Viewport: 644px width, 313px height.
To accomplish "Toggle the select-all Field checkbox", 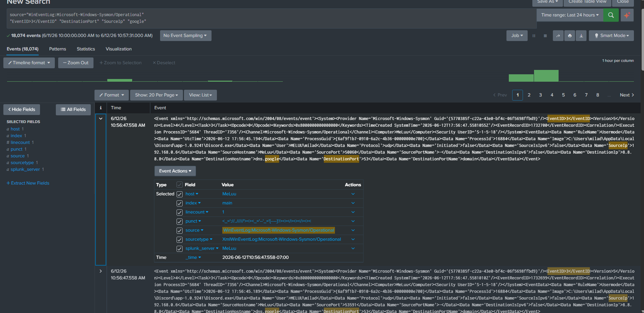I will [x=180, y=185].
